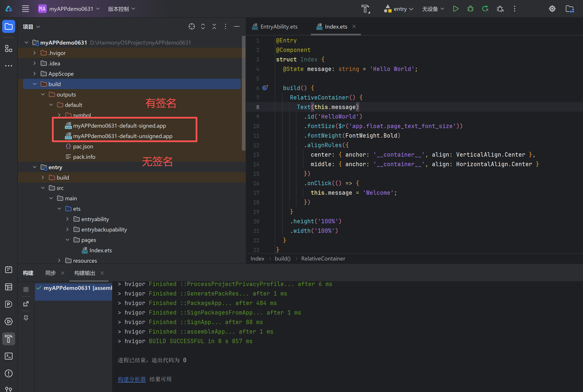Open the 项目 view selector dropdown
Viewport: 583px width, 392px height.
(x=31, y=26)
